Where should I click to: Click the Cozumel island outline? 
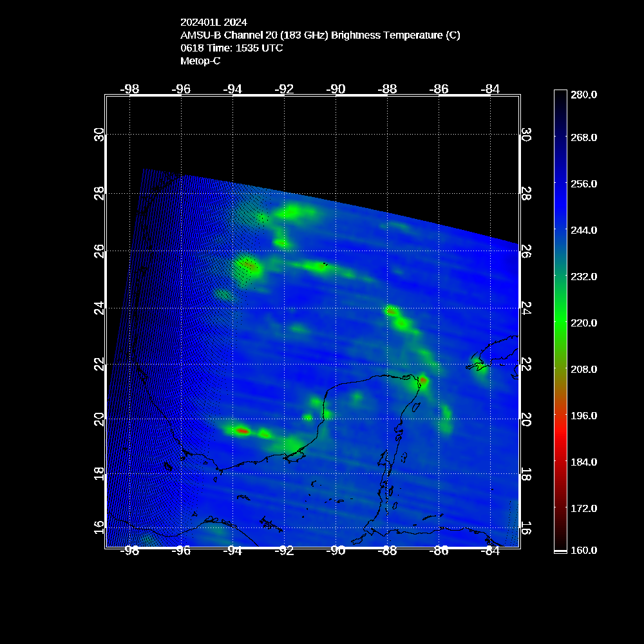415,408
